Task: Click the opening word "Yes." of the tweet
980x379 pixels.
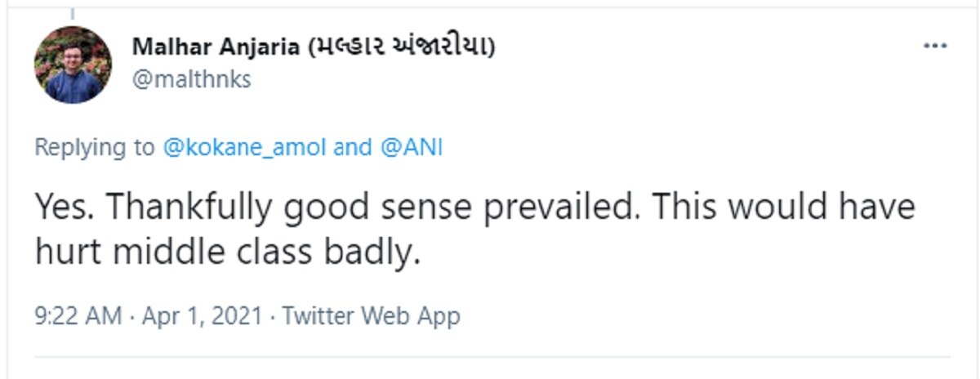Action: [63, 208]
